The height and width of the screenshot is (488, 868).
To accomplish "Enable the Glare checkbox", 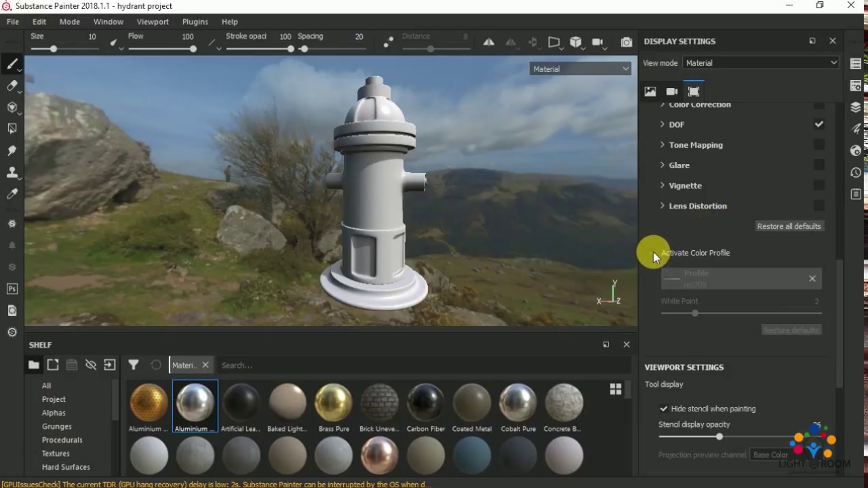I will (x=819, y=165).
